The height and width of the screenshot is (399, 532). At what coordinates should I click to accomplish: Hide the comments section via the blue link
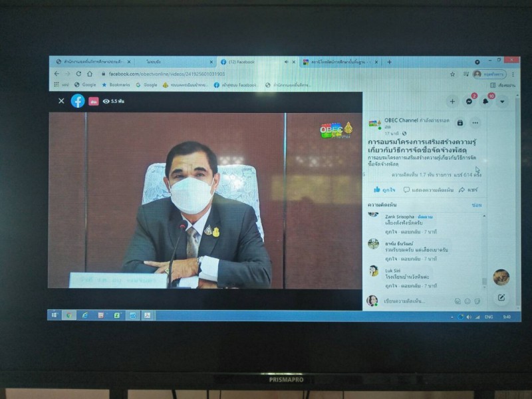pos(477,205)
